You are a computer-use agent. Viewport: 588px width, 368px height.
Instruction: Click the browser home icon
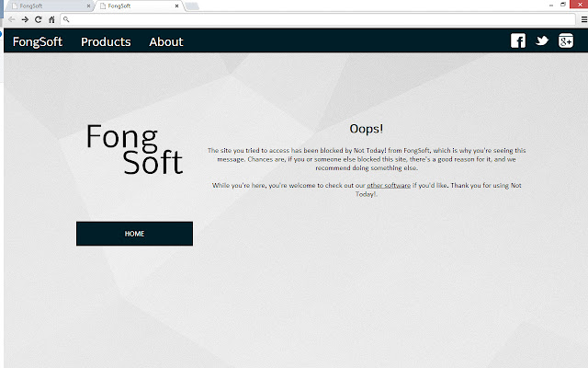51,19
